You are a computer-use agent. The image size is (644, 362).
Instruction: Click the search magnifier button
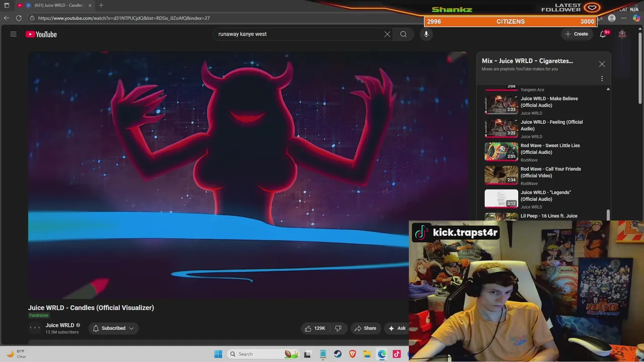[404, 34]
